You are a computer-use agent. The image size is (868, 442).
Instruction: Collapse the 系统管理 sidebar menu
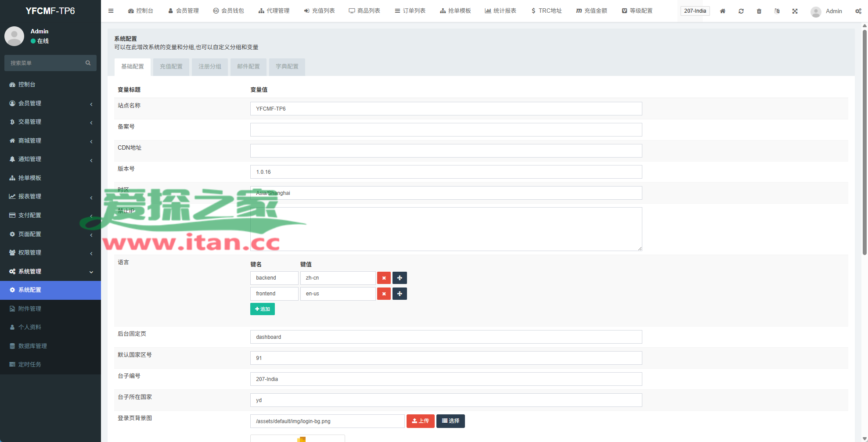pyautogui.click(x=50, y=271)
